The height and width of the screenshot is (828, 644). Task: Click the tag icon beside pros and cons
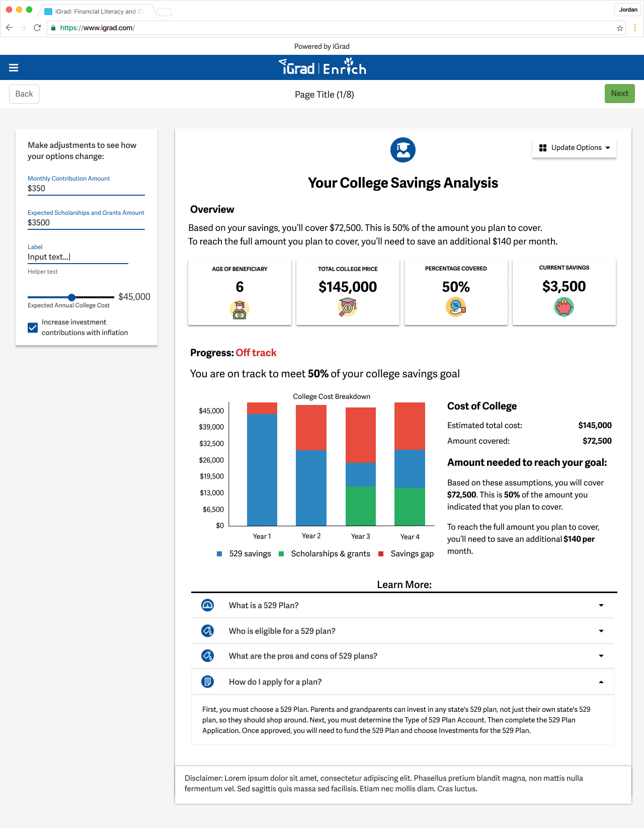click(x=207, y=656)
